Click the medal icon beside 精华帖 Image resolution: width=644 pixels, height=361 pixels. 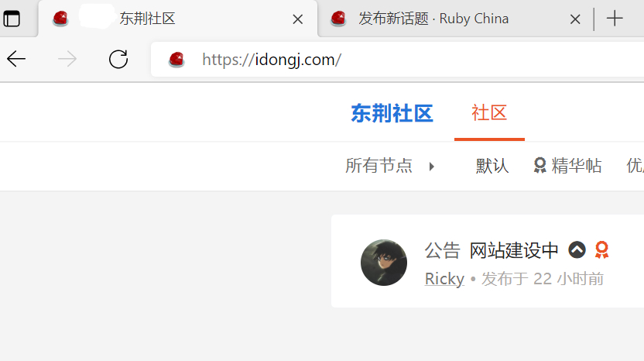point(540,166)
